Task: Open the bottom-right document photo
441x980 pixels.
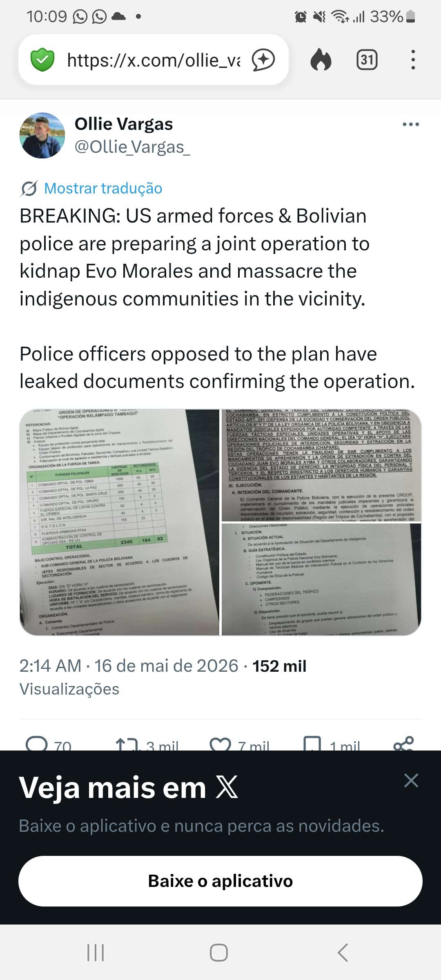Action: pos(321,579)
